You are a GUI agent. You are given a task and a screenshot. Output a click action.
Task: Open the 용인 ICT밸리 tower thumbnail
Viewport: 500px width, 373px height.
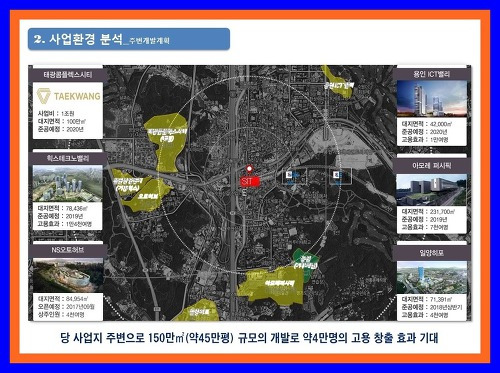[x=431, y=98]
